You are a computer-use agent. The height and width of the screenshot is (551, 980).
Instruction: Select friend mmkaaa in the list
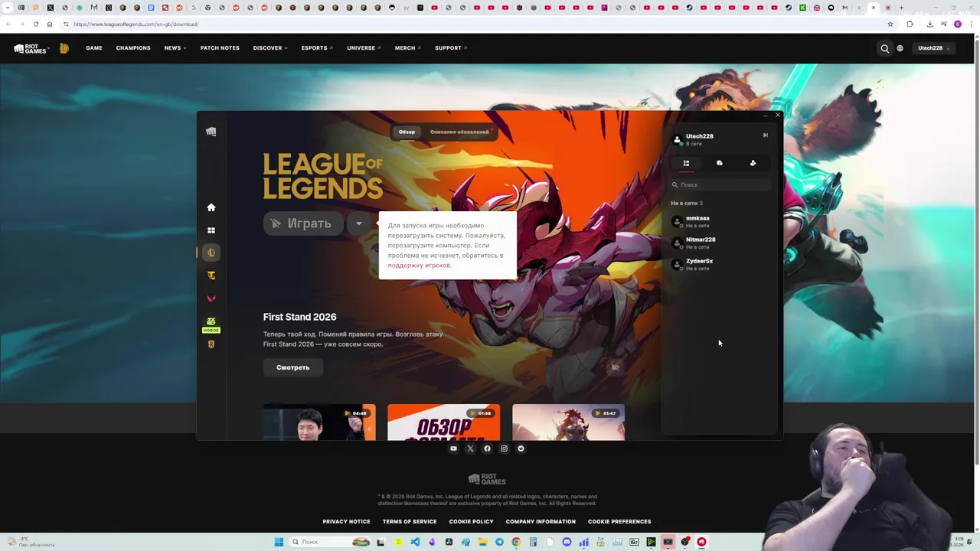tap(720, 221)
